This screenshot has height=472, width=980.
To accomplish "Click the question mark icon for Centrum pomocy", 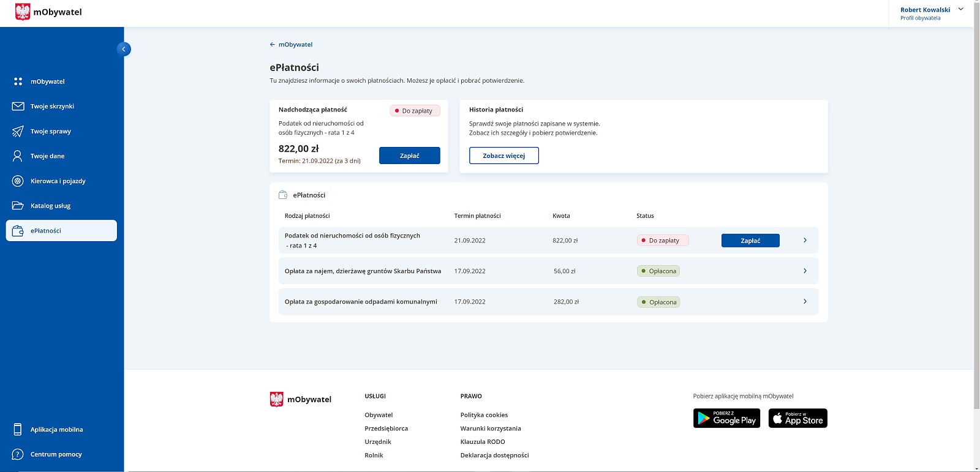I will 18,454.
